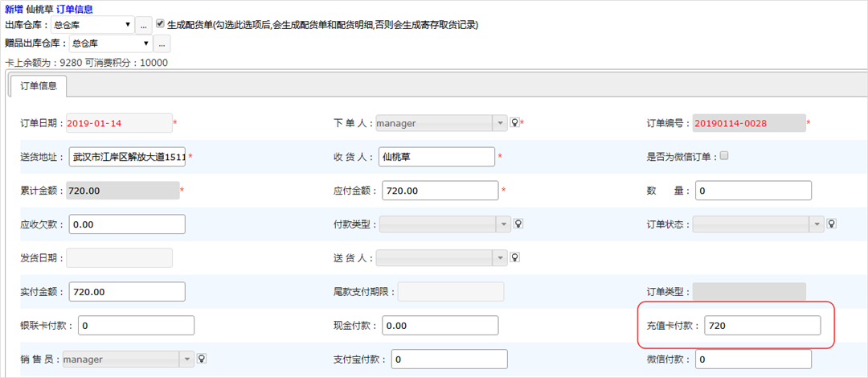Click the 实付金额 input field
Viewport: 868px width, 378px height.
127,291
